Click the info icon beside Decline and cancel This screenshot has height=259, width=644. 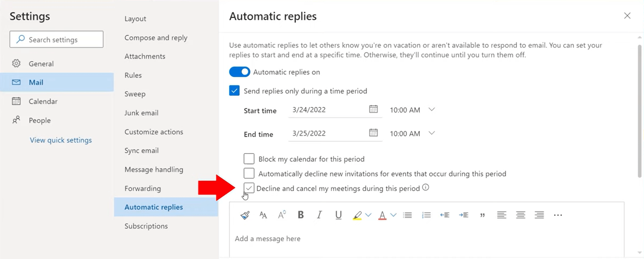pyautogui.click(x=426, y=187)
